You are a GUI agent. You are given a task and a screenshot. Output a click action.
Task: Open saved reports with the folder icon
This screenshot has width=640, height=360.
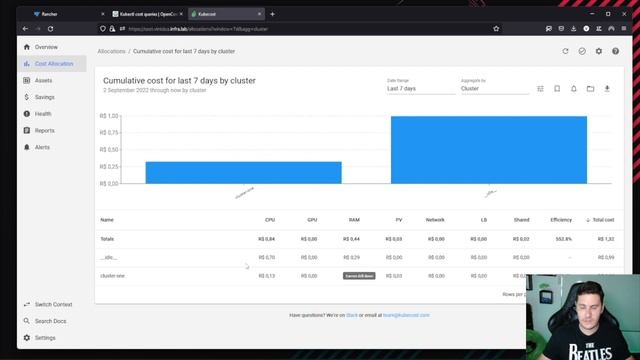591,89
